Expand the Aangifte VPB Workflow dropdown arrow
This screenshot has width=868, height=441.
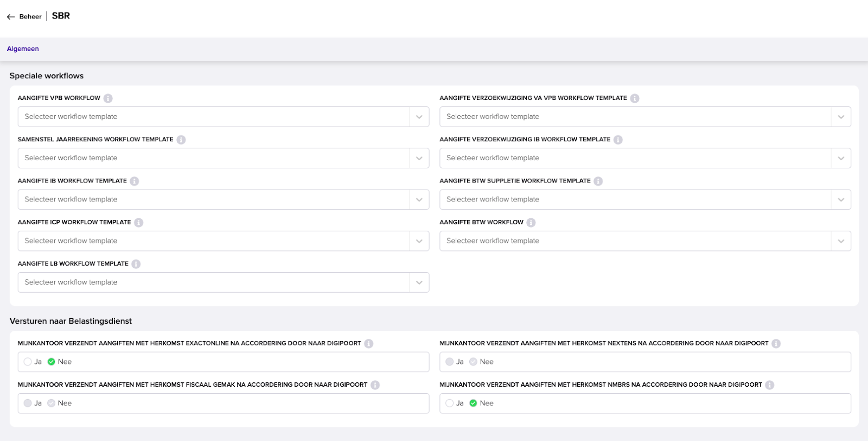[x=419, y=117]
